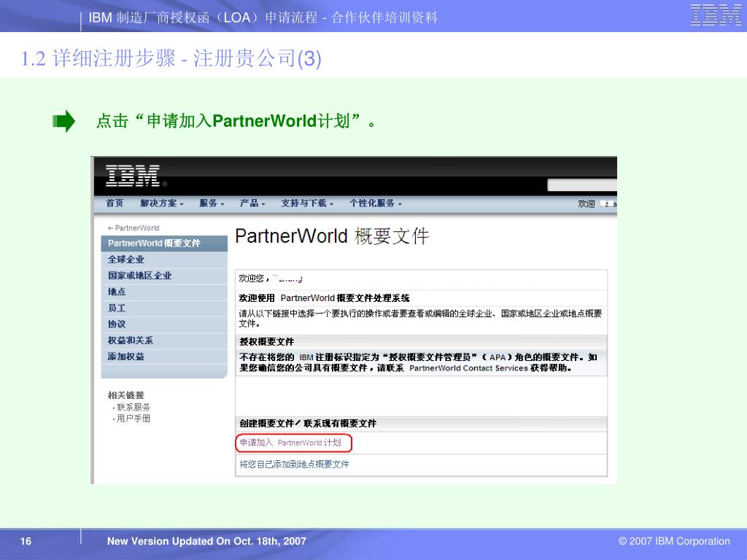The height and width of the screenshot is (560, 747).
Task: Click the 联系服务 related link
Action: click(x=133, y=407)
